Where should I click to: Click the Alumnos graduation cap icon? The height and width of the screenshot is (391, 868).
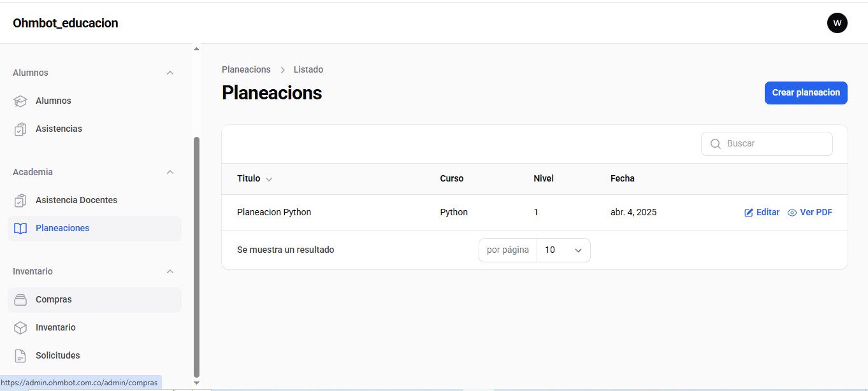[x=20, y=101]
